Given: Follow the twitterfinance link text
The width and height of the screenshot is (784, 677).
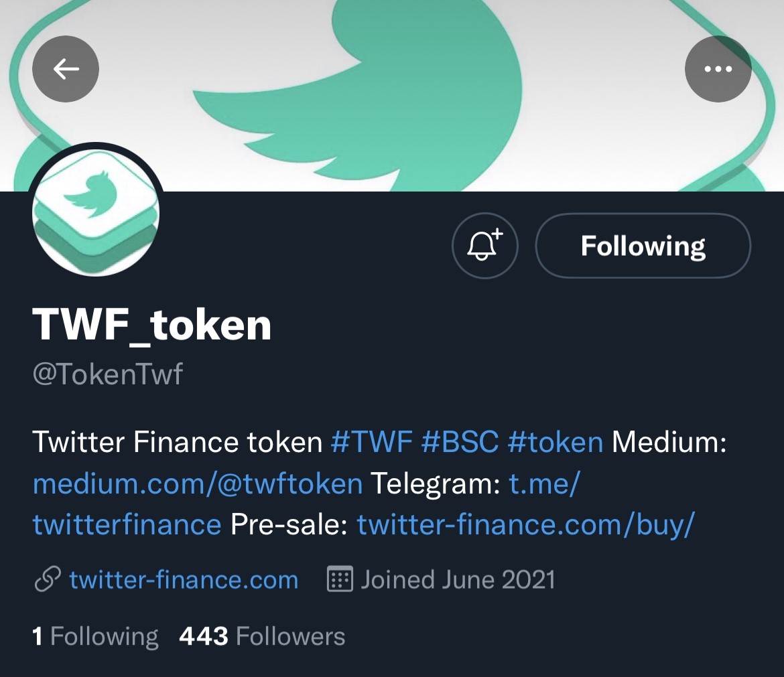Looking at the screenshot, I should pyautogui.click(x=127, y=524).
